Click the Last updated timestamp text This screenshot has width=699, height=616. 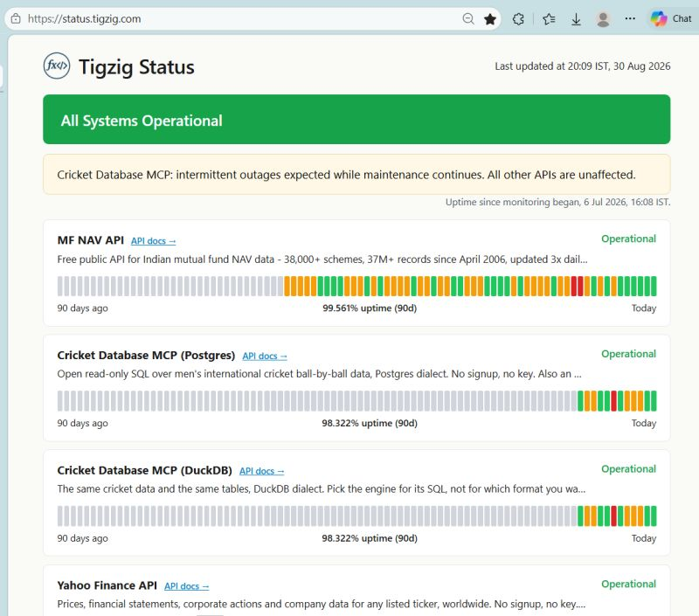(x=583, y=66)
